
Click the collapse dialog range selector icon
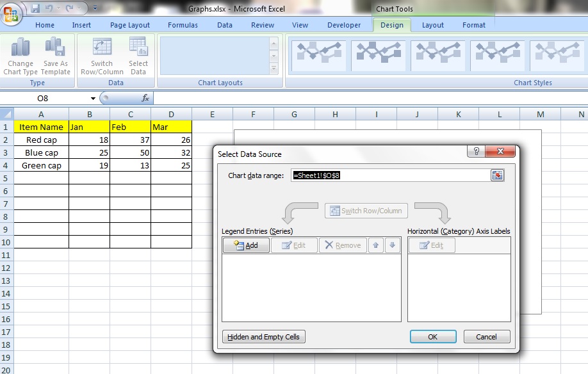[x=498, y=175]
